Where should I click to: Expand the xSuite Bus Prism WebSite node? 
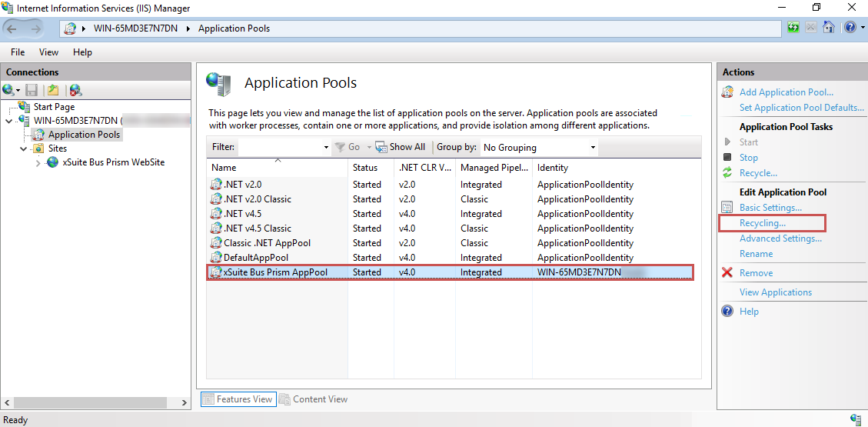(x=38, y=163)
